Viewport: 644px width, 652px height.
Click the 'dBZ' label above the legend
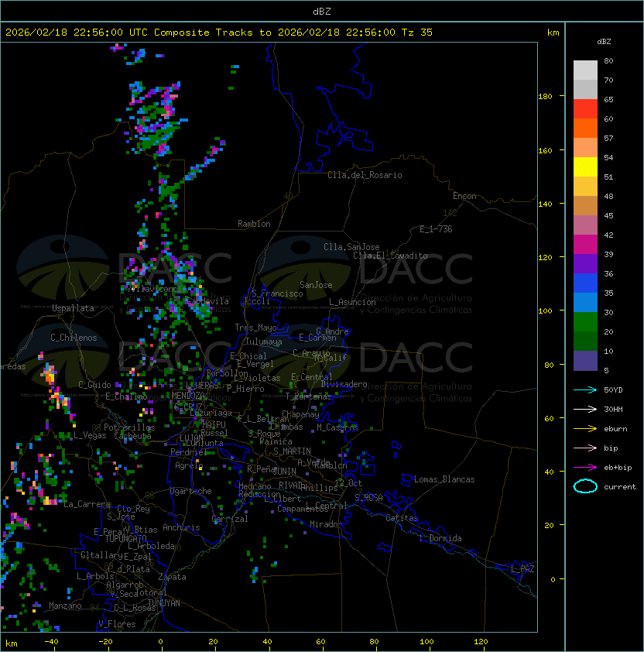(x=604, y=42)
